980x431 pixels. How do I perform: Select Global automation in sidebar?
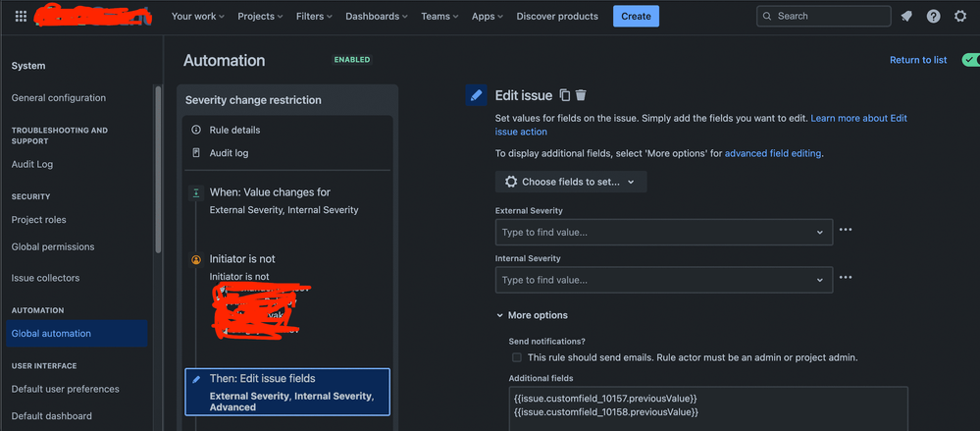click(x=77, y=334)
